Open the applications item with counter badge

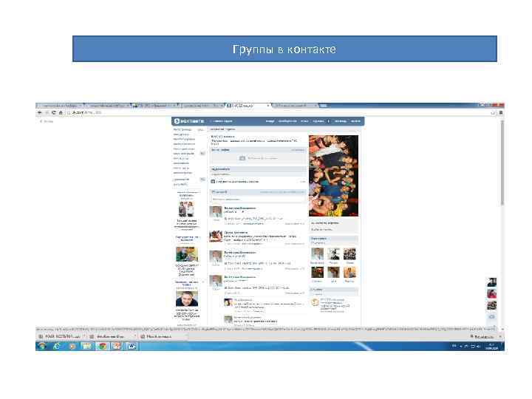[189, 179]
